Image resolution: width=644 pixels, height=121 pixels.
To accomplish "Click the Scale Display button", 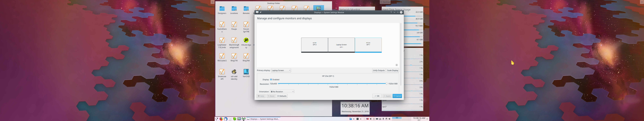I will point(393,70).
